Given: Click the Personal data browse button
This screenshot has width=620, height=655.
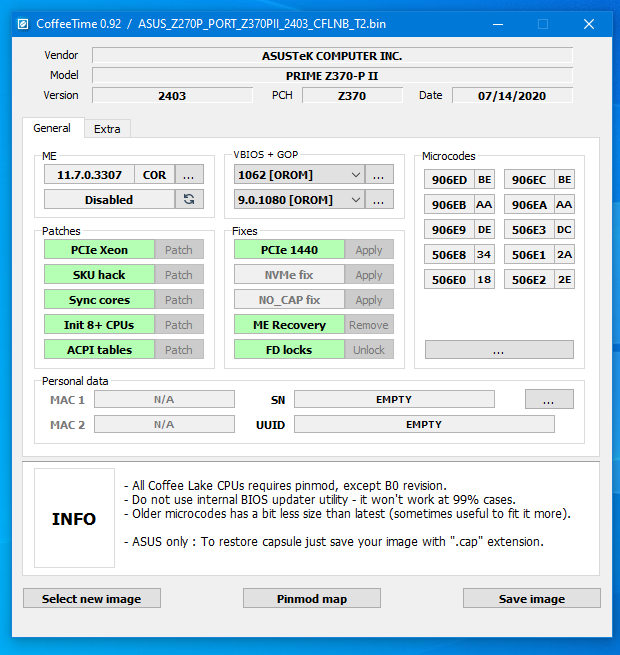Looking at the screenshot, I should [549, 399].
